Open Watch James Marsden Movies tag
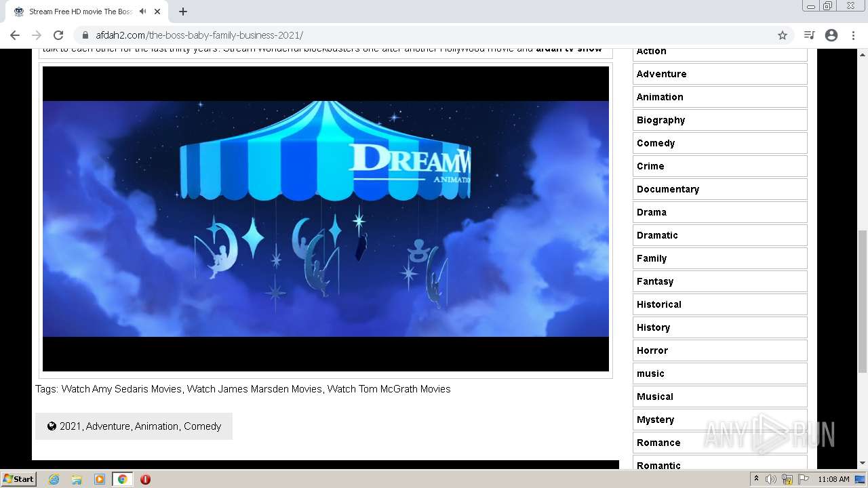The width and height of the screenshot is (868, 488). pos(254,389)
